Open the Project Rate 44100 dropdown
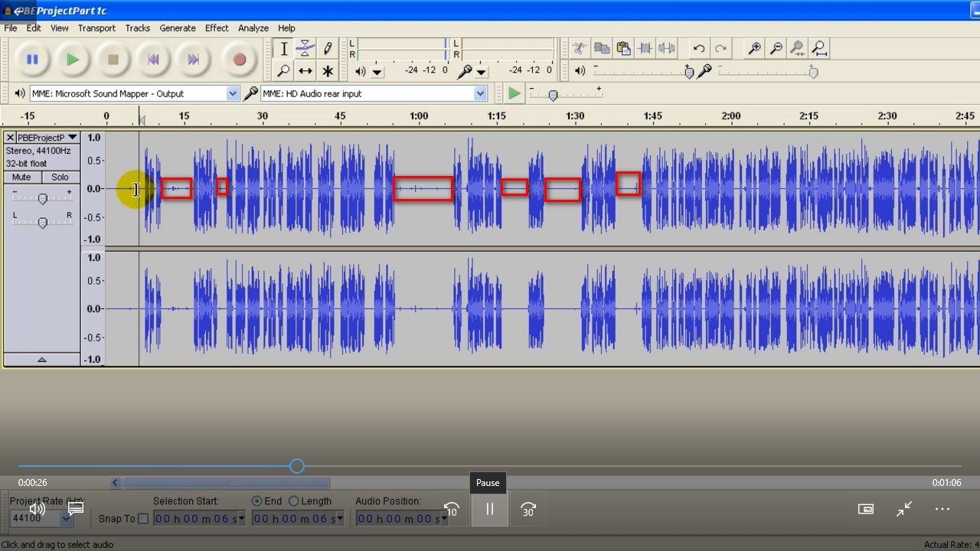Viewport: 980px width, 551px height. pyautogui.click(x=67, y=518)
